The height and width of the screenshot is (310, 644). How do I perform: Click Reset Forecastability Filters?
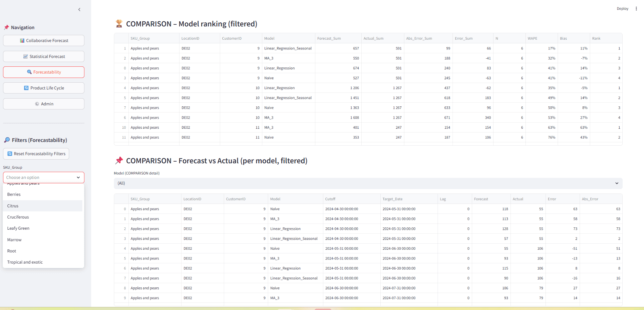36,153
